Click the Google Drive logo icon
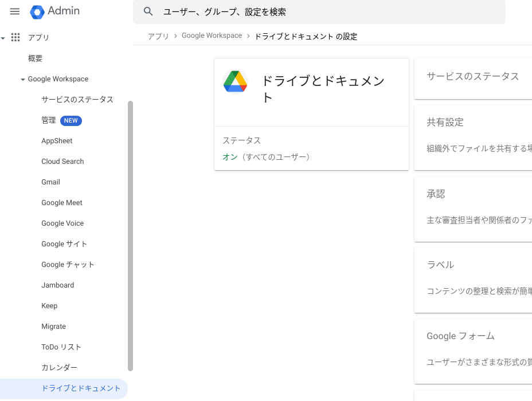Screen dimensions: 532x401 [x=235, y=82]
